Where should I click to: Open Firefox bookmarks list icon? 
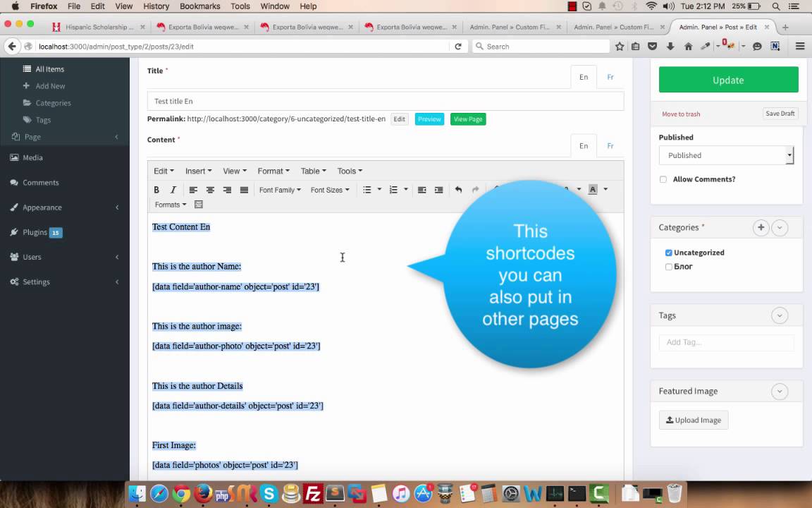click(x=636, y=46)
